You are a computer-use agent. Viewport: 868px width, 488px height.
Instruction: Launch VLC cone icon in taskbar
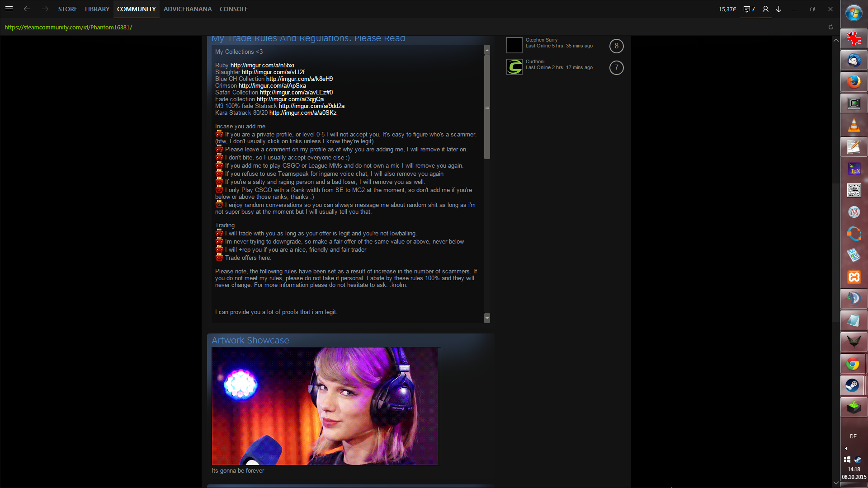pos(853,125)
